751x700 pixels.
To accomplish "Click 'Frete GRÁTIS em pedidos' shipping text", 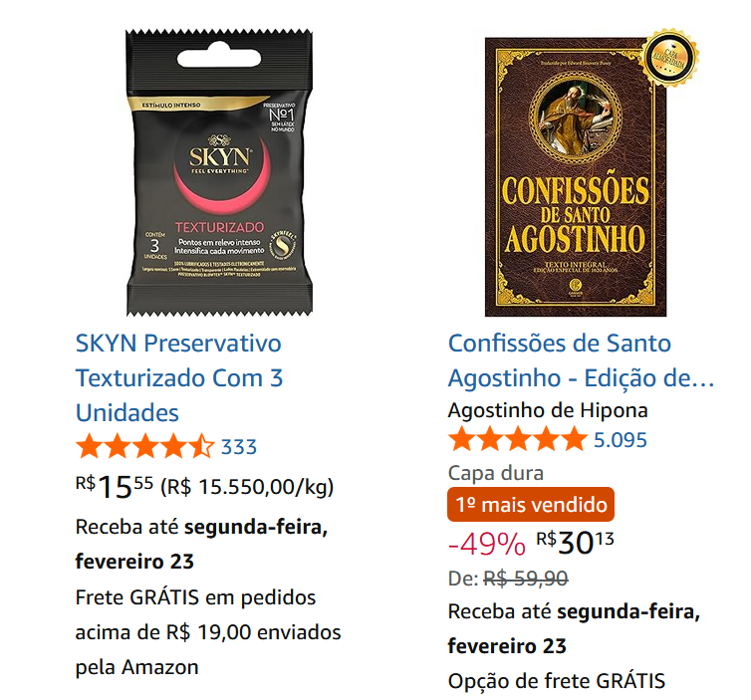I will [x=195, y=597].
